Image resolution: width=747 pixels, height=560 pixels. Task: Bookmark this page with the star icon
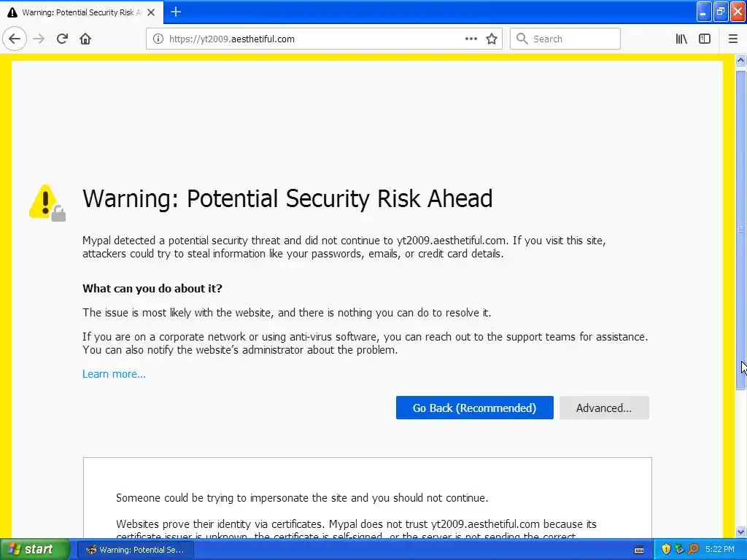492,39
